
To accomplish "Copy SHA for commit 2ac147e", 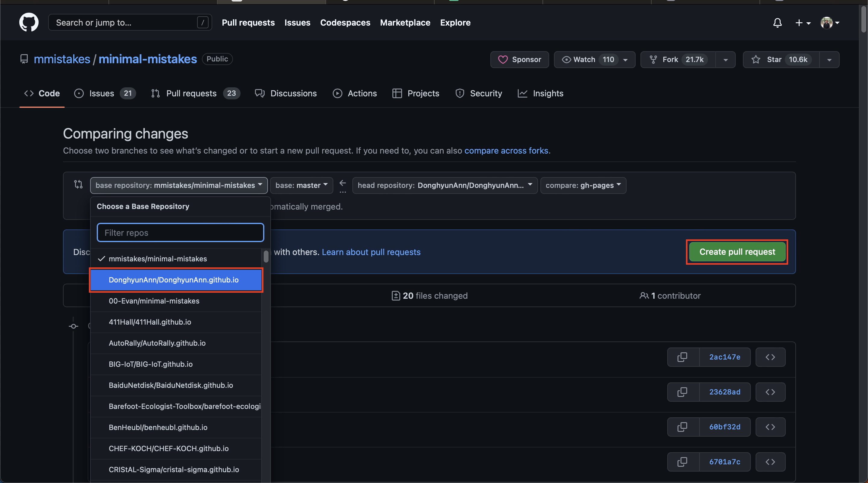I will pyautogui.click(x=683, y=357).
